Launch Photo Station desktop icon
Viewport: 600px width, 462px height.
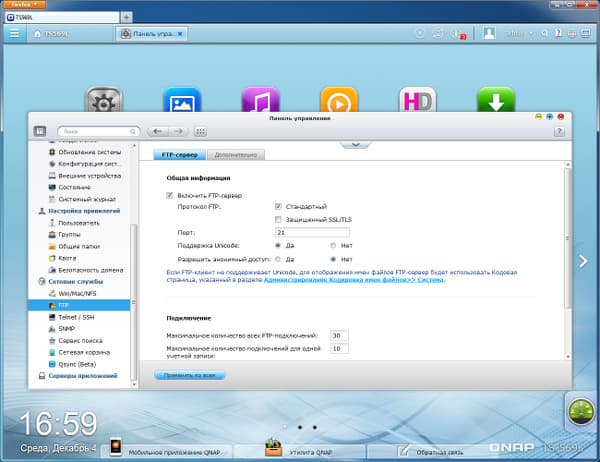(x=182, y=100)
